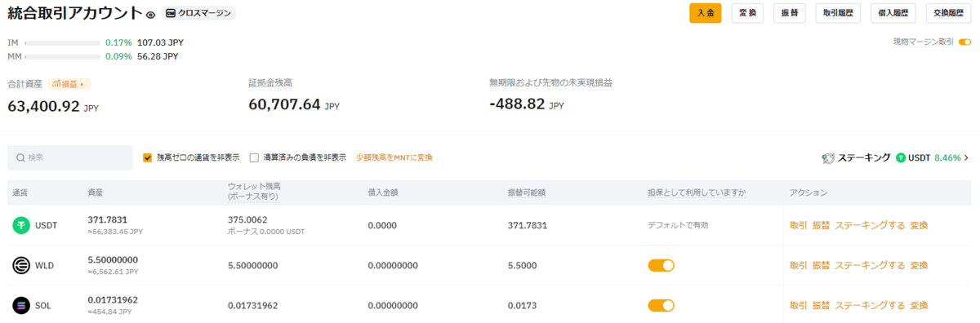This screenshot has width=980, height=323.
Task: Click the 入金 deposit button
Action: click(x=706, y=13)
